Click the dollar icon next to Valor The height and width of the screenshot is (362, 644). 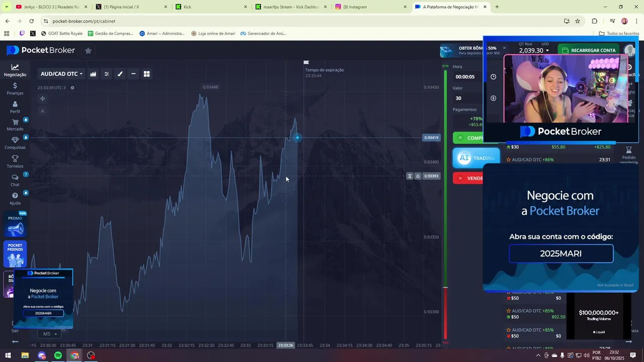pos(494,98)
